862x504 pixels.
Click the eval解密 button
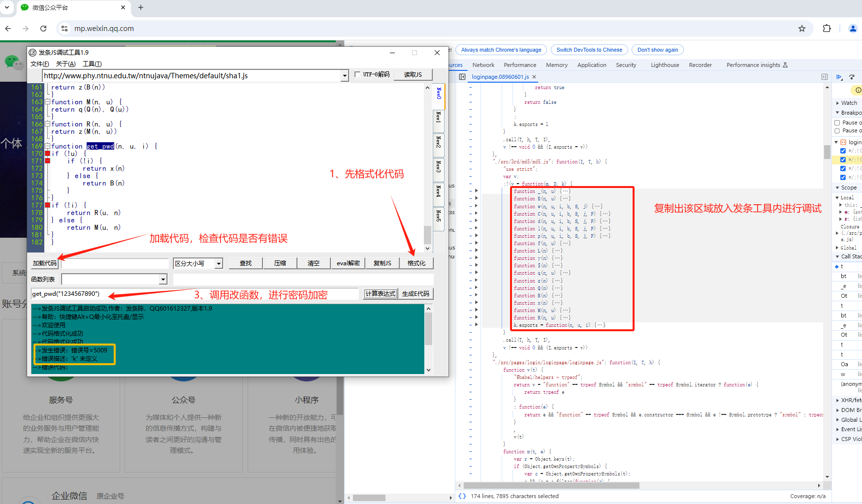point(348,263)
